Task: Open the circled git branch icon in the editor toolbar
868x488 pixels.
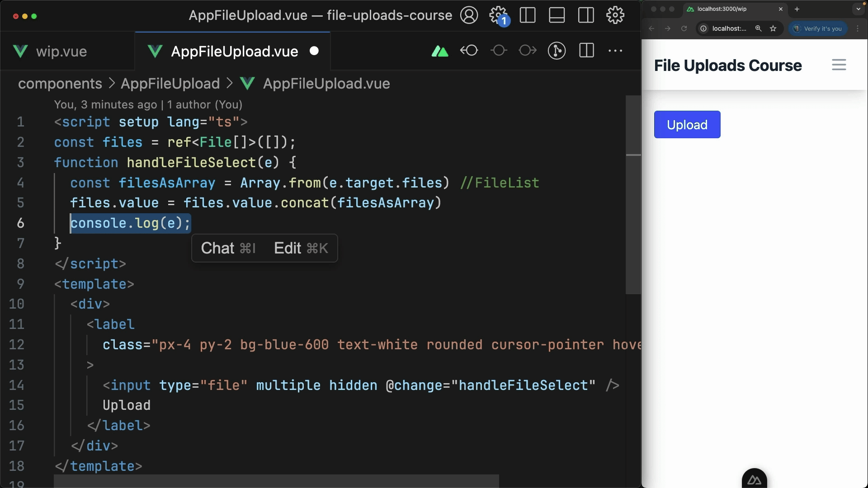Action: point(557,51)
